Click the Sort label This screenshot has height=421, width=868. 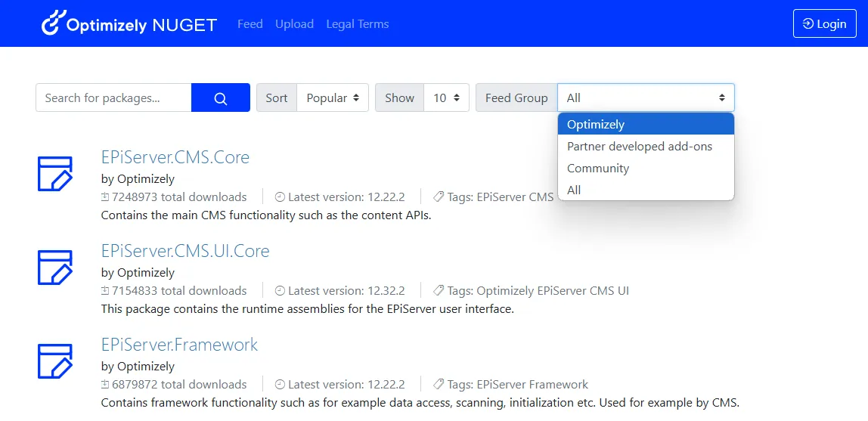pyautogui.click(x=277, y=98)
